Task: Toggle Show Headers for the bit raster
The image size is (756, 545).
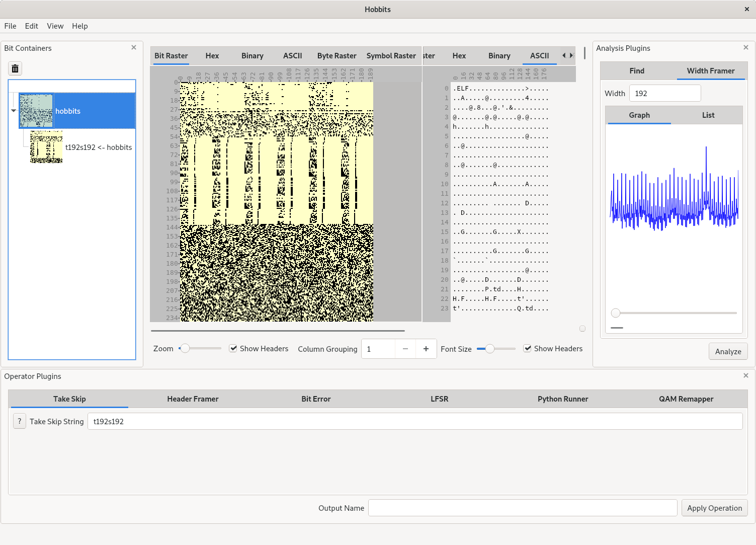Action: click(233, 348)
